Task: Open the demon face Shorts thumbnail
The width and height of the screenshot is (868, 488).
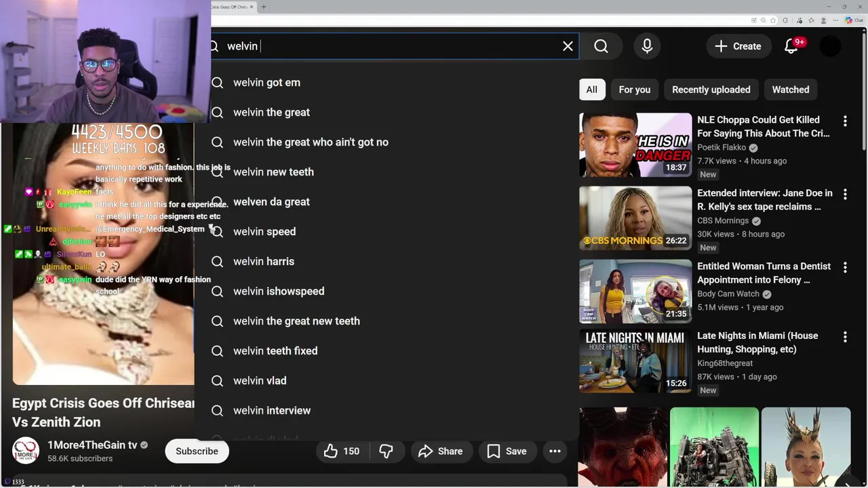Action: [x=623, y=447]
